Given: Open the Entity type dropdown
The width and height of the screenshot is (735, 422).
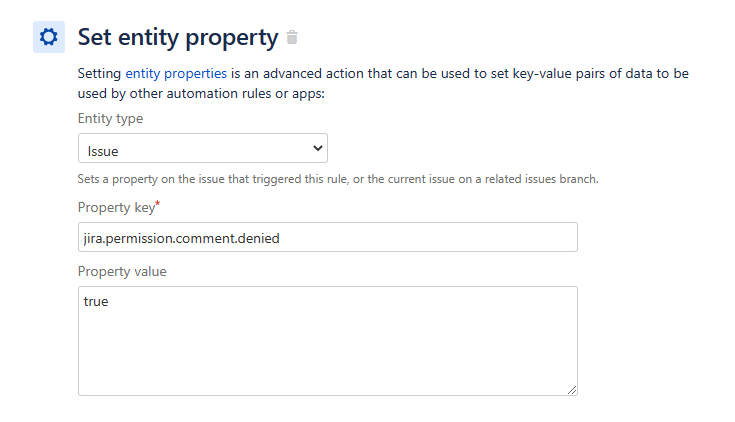Looking at the screenshot, I should [x=202, y=148].
